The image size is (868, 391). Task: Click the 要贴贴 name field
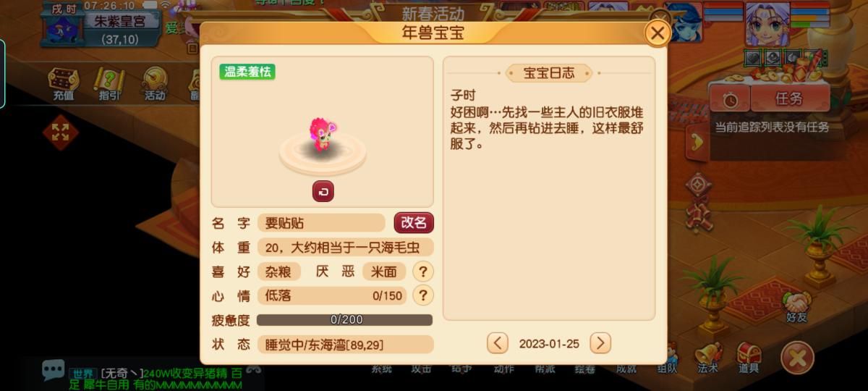[x=321, y=223]
